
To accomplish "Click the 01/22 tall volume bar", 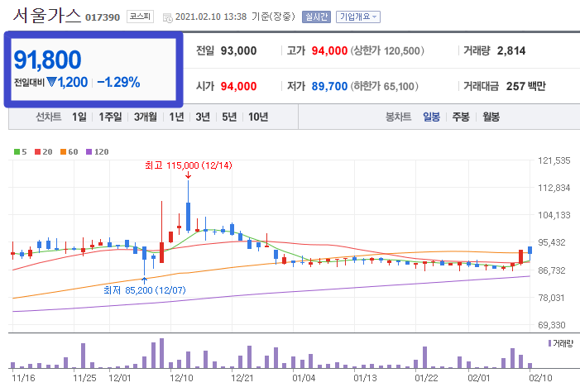I will [424, 357].
